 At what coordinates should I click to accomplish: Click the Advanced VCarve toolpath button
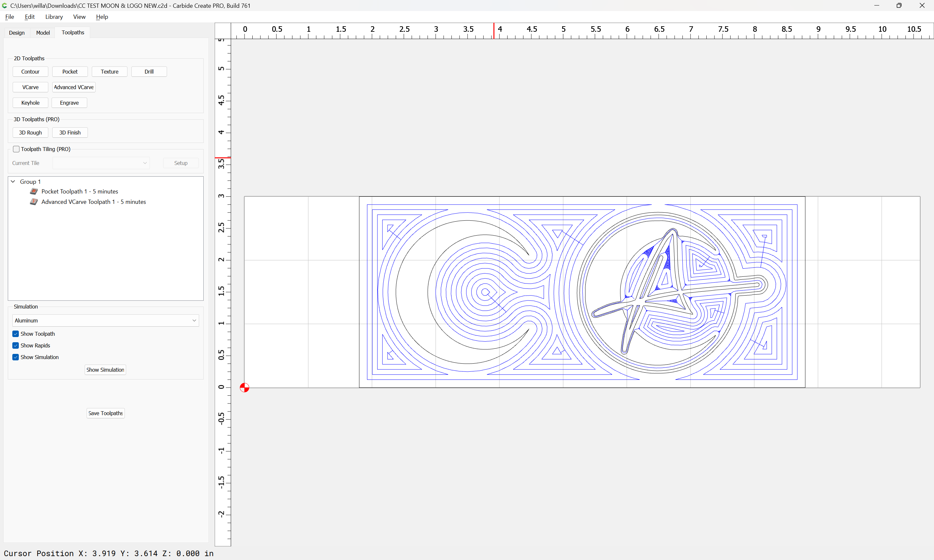pos(74,87)
